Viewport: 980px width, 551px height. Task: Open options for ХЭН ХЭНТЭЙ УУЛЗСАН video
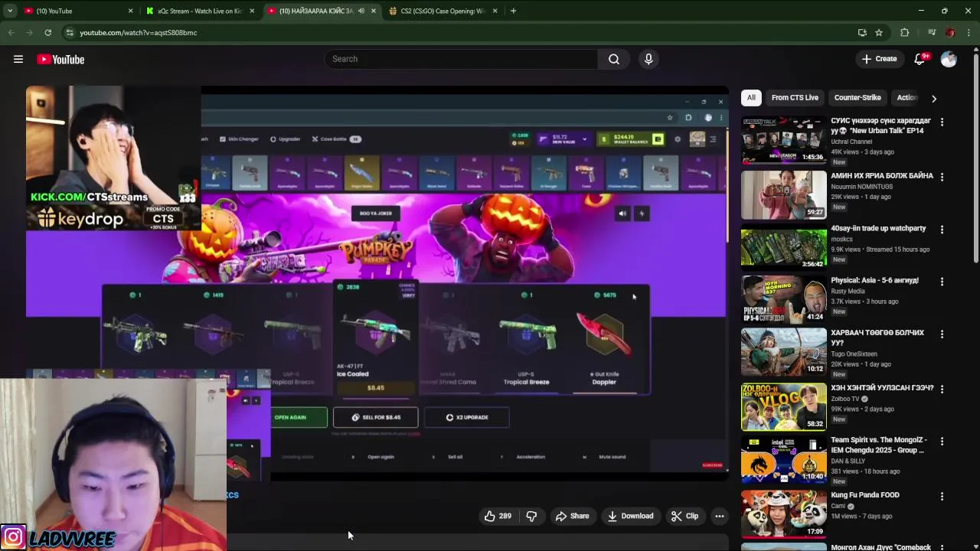[x=942, y=390]
